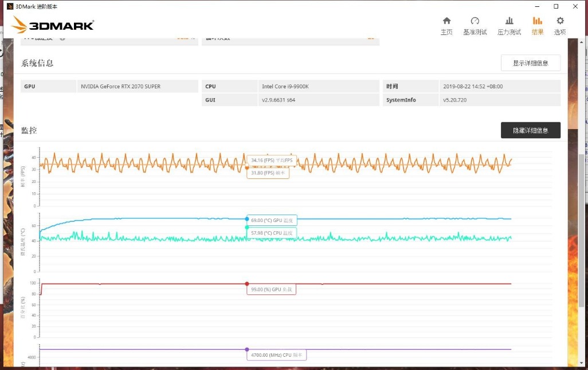Click the CPU label cell

point(229,86)
